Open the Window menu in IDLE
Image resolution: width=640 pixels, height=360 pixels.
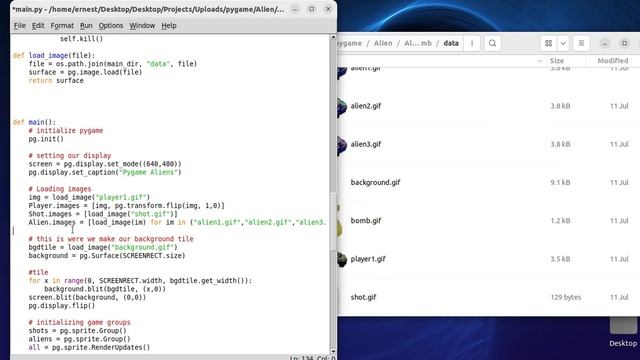(x=142, y=26)
